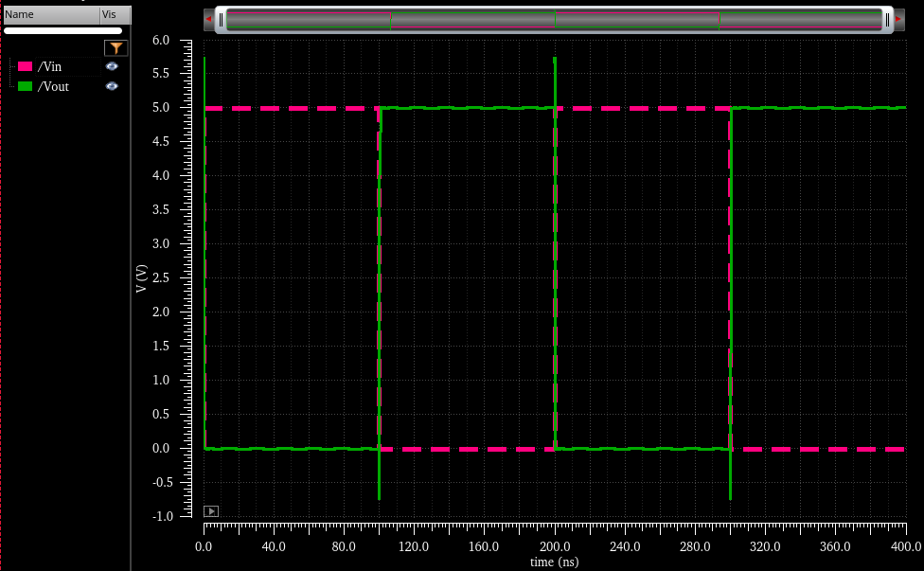This screenshot has width=924, height=571.
Task: Open the signal filter funnel icon
Action: pyautogui.click(x=116, y=47)
